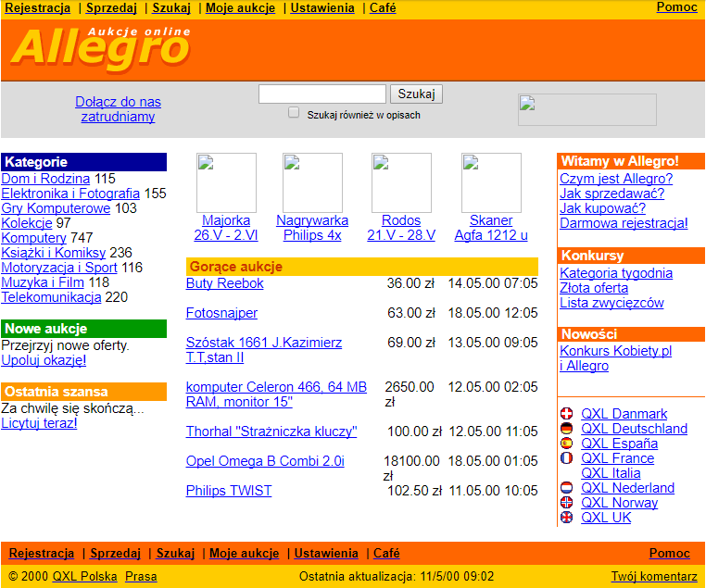Open the Konkurs Kobiety.pl i Allegro link
The image size is (706, 588).
pos(616,358)
